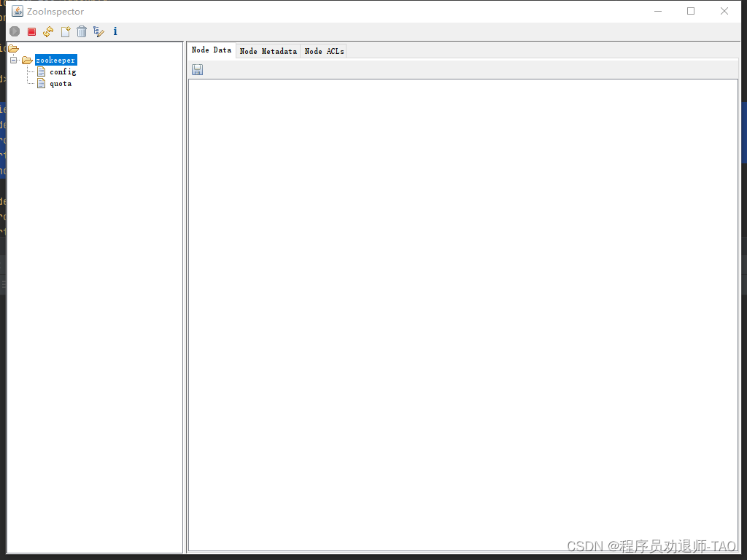
Task: Click the root folder icon in tree
Action: 13,49
